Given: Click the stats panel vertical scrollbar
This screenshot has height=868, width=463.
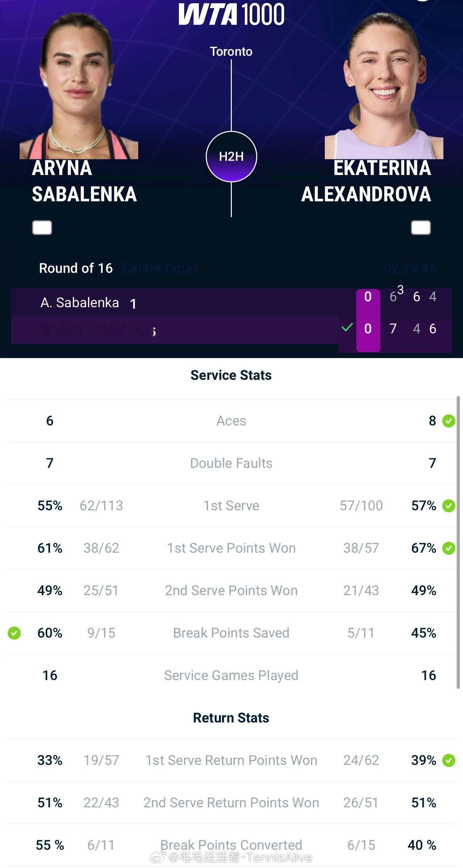Looking at the screenshot, I should 458,543.
